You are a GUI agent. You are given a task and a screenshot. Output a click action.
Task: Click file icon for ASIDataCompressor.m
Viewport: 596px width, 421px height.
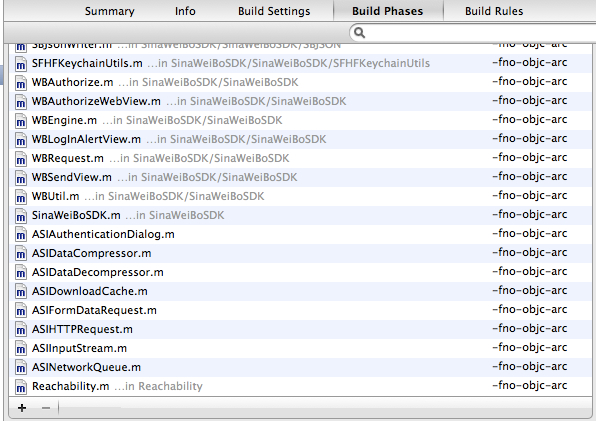click(21, 254)
